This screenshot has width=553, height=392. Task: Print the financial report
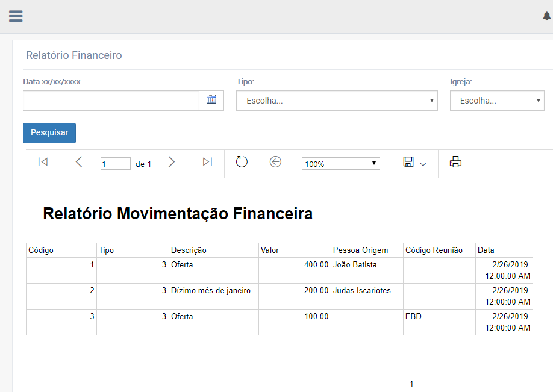(x=455, y=162)
